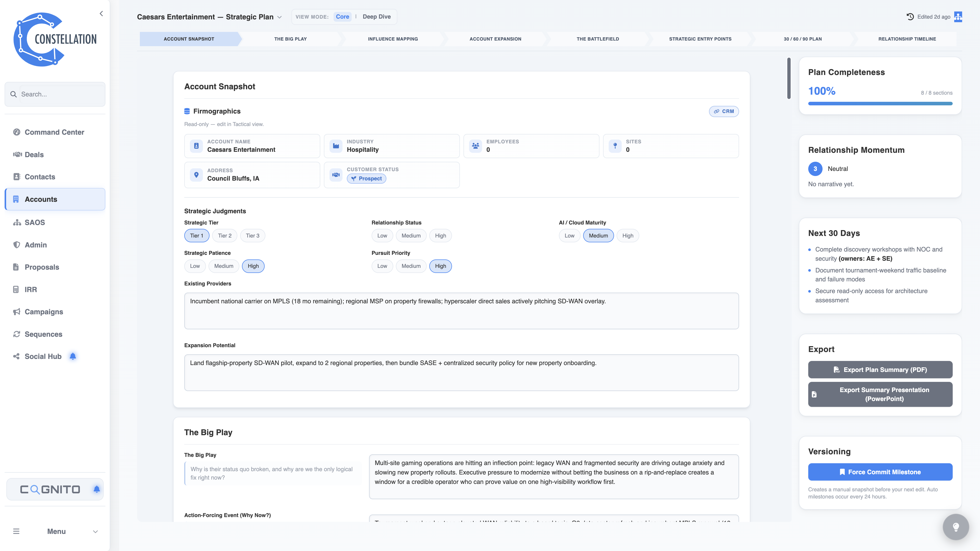Click the Expansion Potential text area
The image size is (980, 551).
click(461, 372)
